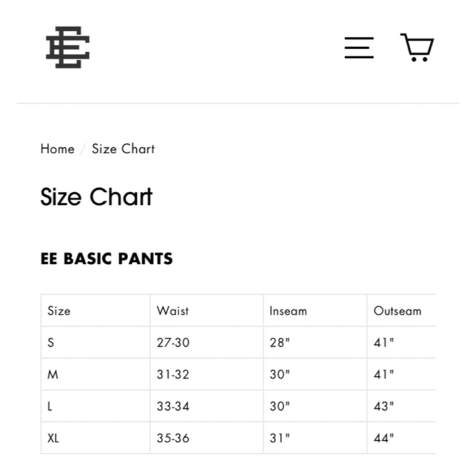The image size is (476, 476).
Task: Click the Waist column header
Action: 172,311
